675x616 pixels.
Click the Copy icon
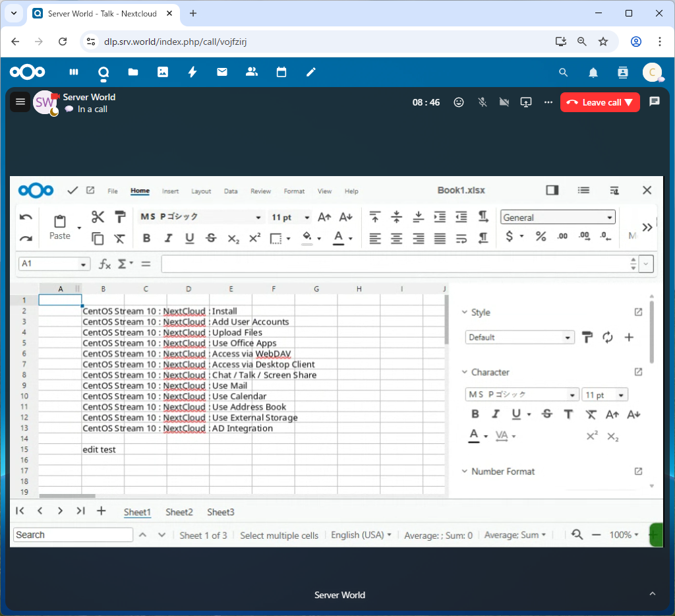coord(98,238)
